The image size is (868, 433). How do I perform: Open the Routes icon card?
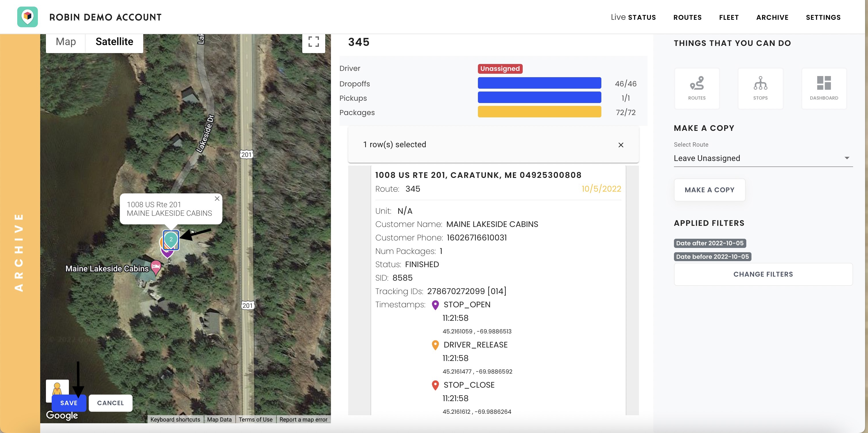tap(696, 88)
